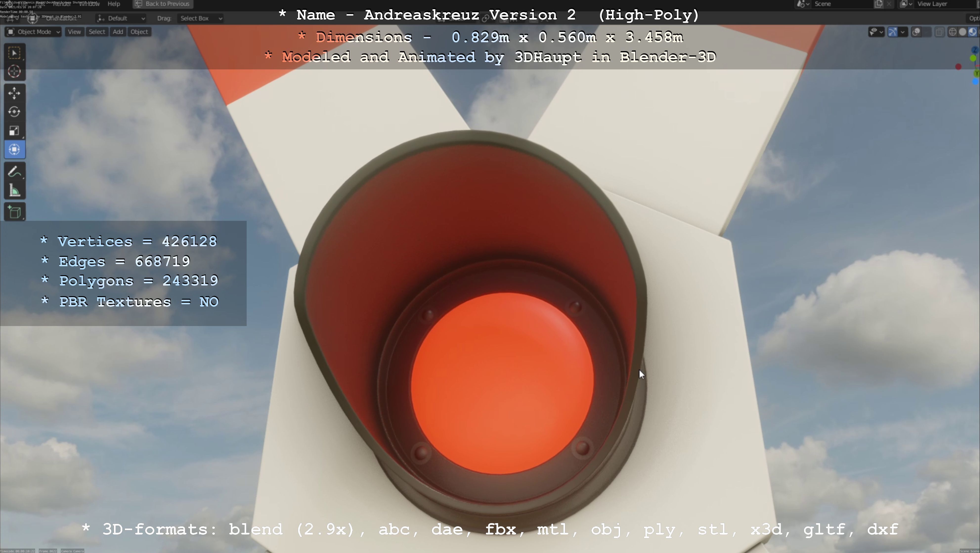Viewport: 980px width, 553px height.
Task: Select the Measure tool
Action: pos(14,190)
